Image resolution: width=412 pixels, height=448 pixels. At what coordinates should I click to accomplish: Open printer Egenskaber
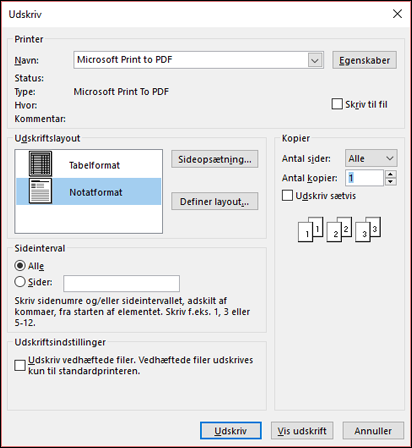(x=364, y=60)
